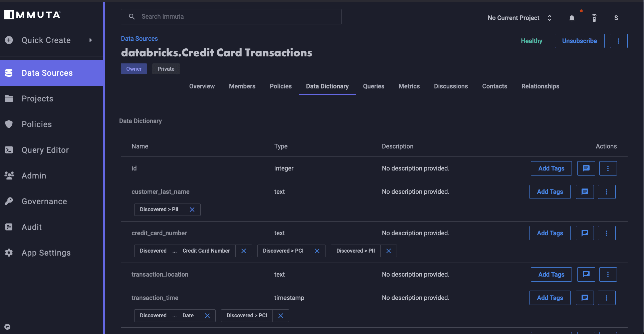The width and height of the screenshot is (644, 334).
Task: Add Tags to credit_card_number column
Action: (550, 233)
